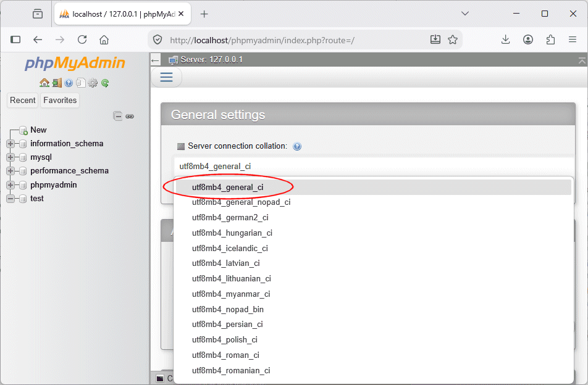
Task: Open list all tabs chevron
Action: (x=465, y=14)
